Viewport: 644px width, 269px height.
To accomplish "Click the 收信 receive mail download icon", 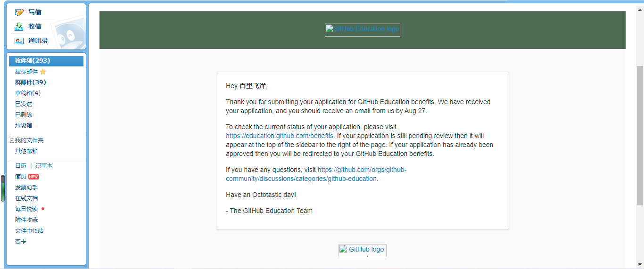I will tap(19, 26).
